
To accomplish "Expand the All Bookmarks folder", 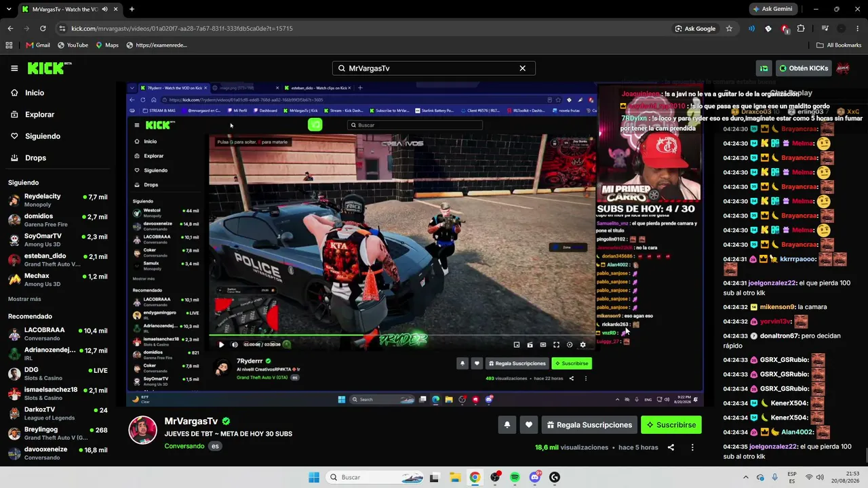I will [839, 45].
